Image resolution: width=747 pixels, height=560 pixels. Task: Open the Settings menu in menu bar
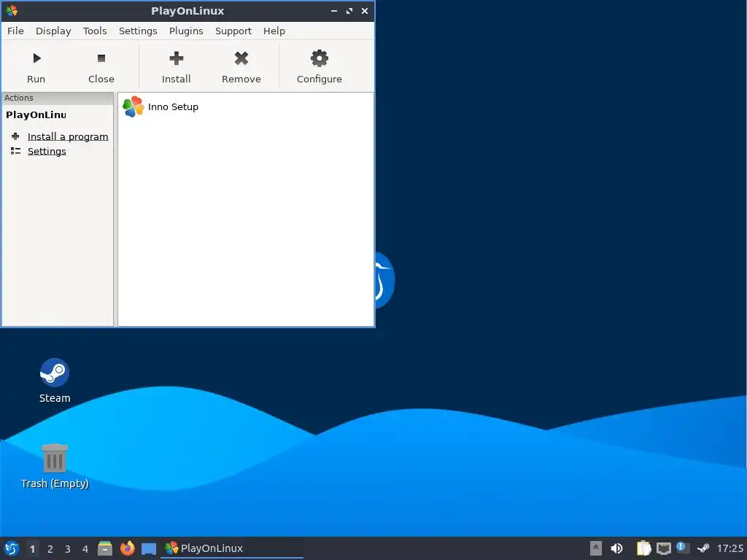(x=138, y=31)
